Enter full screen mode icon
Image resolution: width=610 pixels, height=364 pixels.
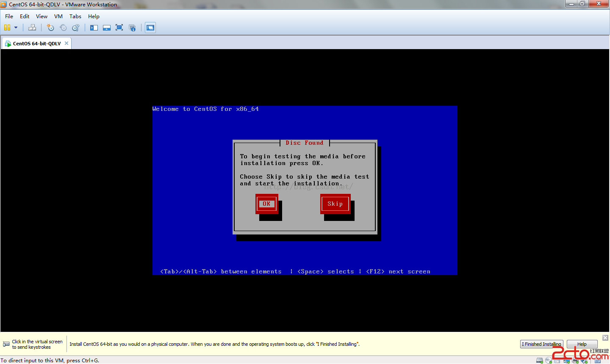(119, 28)
